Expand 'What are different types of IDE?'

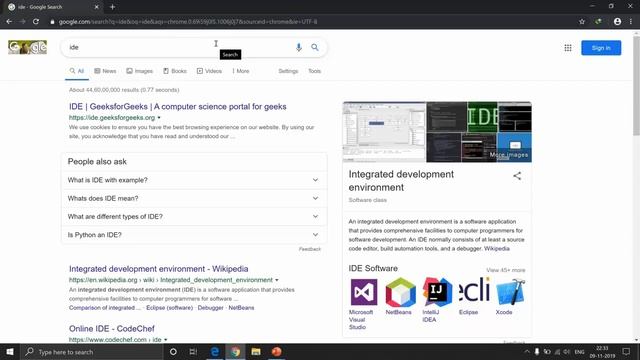(194, 217)
